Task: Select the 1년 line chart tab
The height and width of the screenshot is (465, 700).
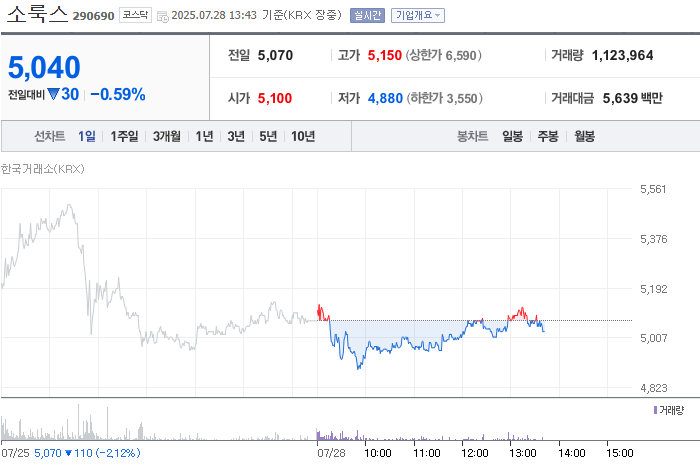Action: click(204, 136)
